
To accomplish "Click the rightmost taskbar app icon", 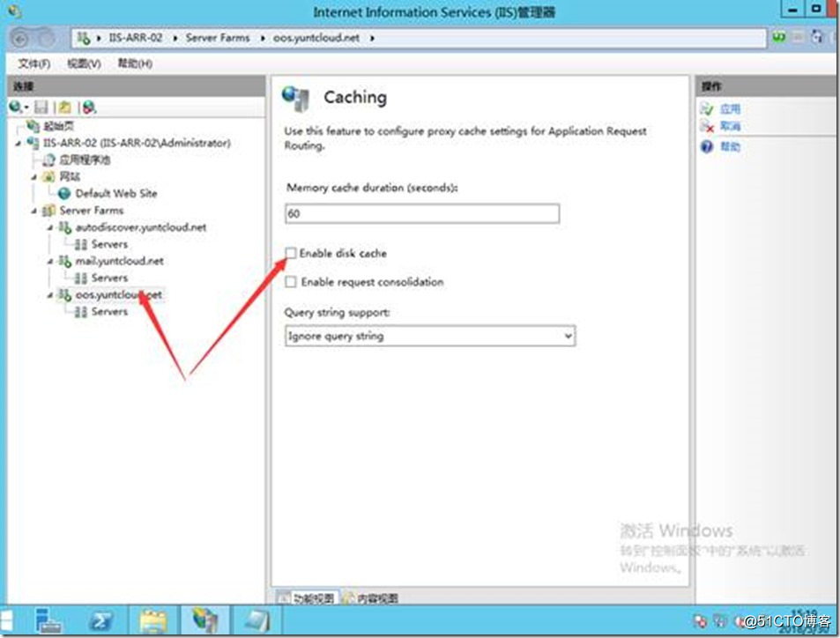I will click(256, 621).
